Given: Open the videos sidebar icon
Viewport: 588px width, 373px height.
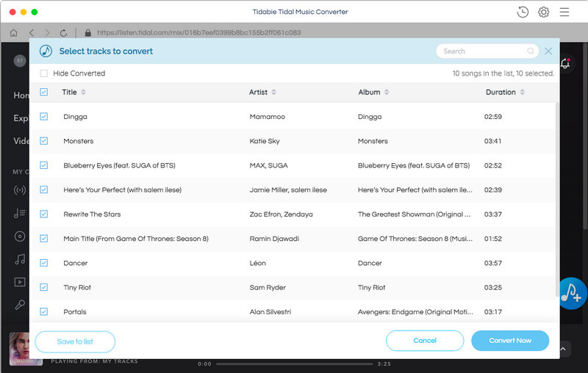Looking at the screenshot, I should tap(20, 282).
